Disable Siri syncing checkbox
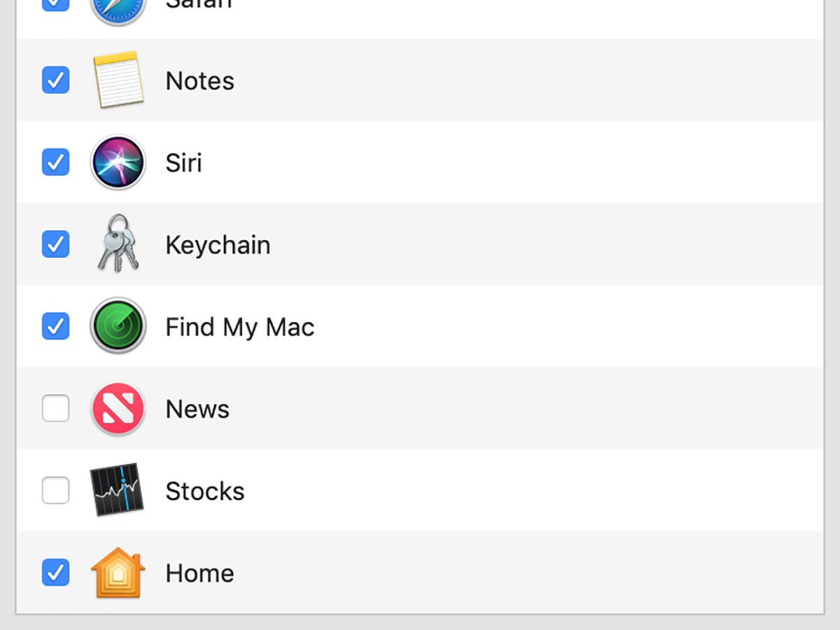The image size is (840, 630). click(56, 162)
